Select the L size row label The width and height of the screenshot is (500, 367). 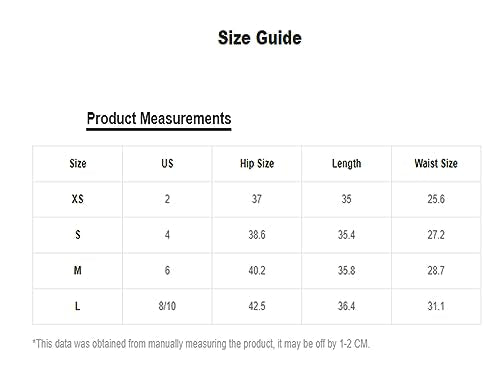(x=78, y=306)
